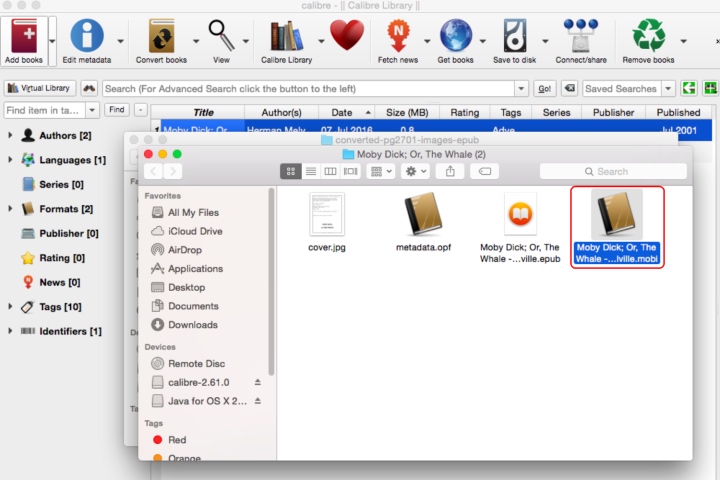Viewport: 720px width, 480px height.
Task: Open the advanced search binoculars button
Action: click(x=89, y=88)
